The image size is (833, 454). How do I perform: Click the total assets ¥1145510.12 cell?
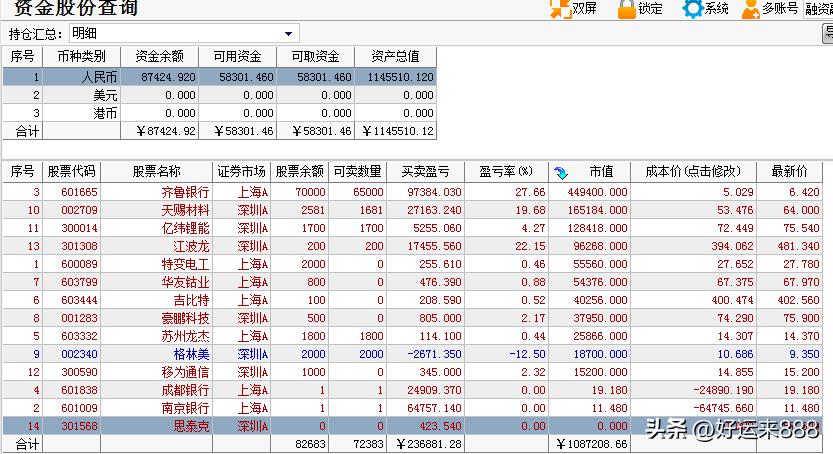coord(398,131)
